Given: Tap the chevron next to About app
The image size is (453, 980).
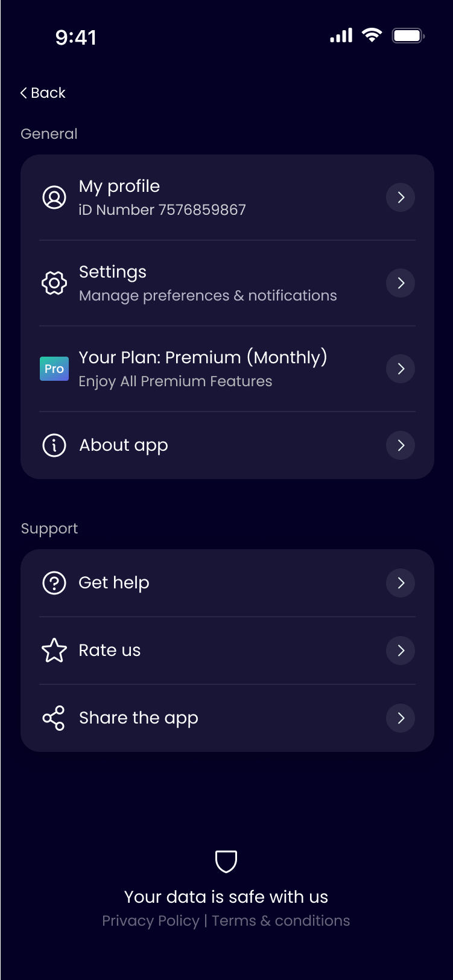Looking at the screenshot, I should (401, 445).
